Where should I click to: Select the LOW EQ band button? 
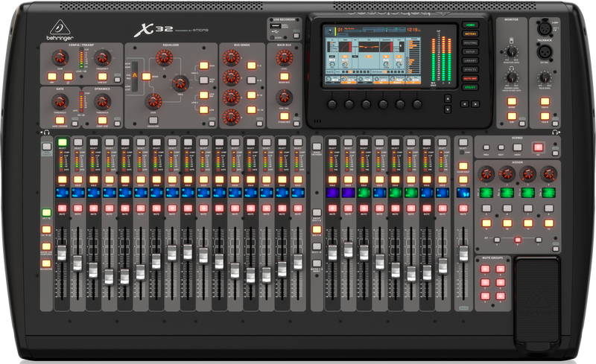tap(204, 110)
